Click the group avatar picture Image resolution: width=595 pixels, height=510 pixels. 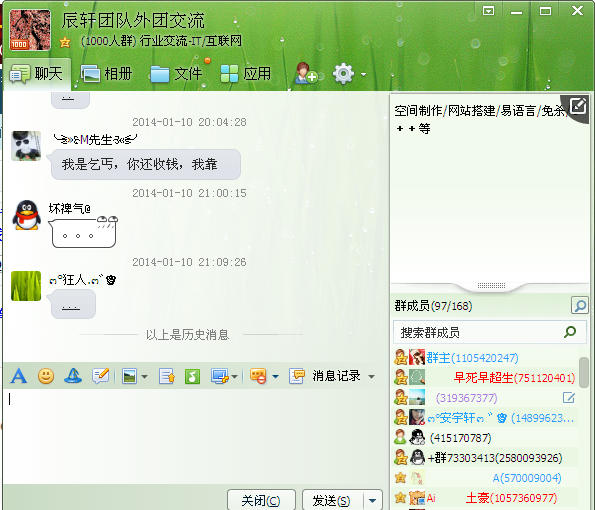[x=30, y=30]
